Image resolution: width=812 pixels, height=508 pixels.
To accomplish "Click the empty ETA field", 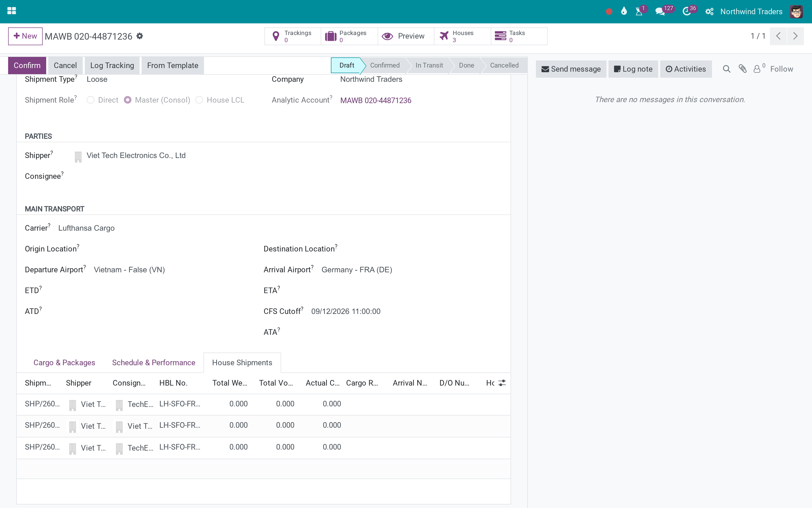I will (393, 291).
